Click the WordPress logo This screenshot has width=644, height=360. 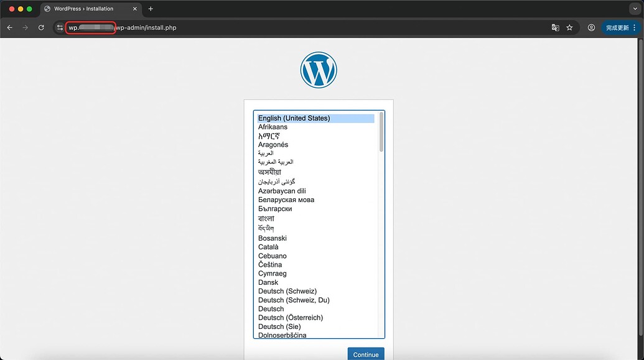319,70
